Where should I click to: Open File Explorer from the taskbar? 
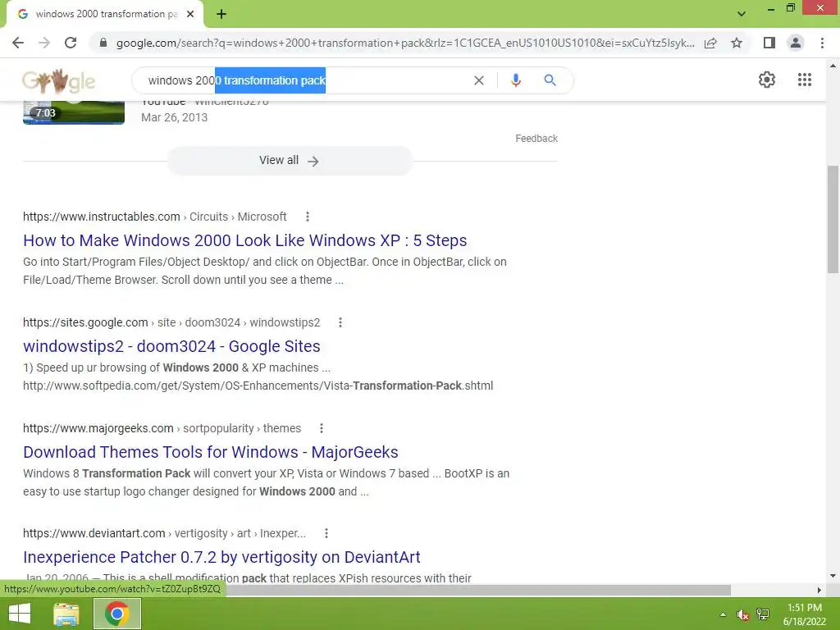point(66,614)
